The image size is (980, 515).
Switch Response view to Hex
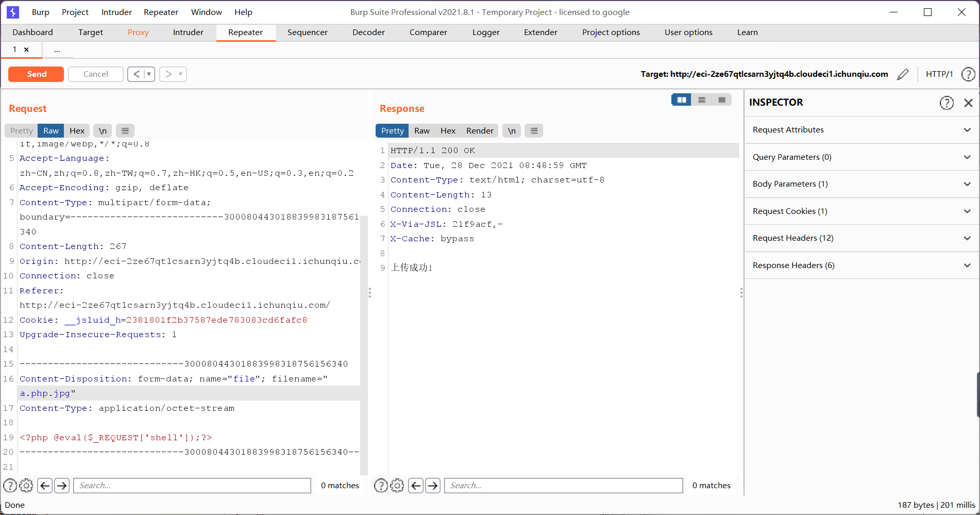pyautogui.click(x=448, y=131)
